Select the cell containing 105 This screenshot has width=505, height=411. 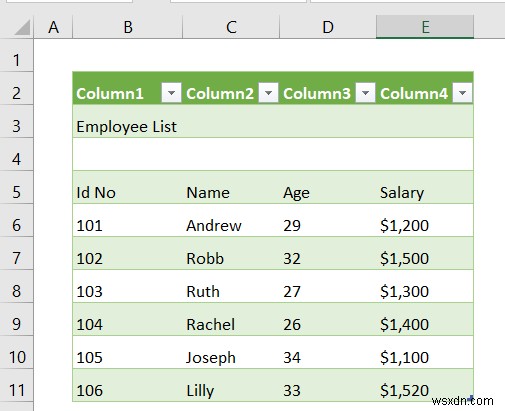coord(128,352)
